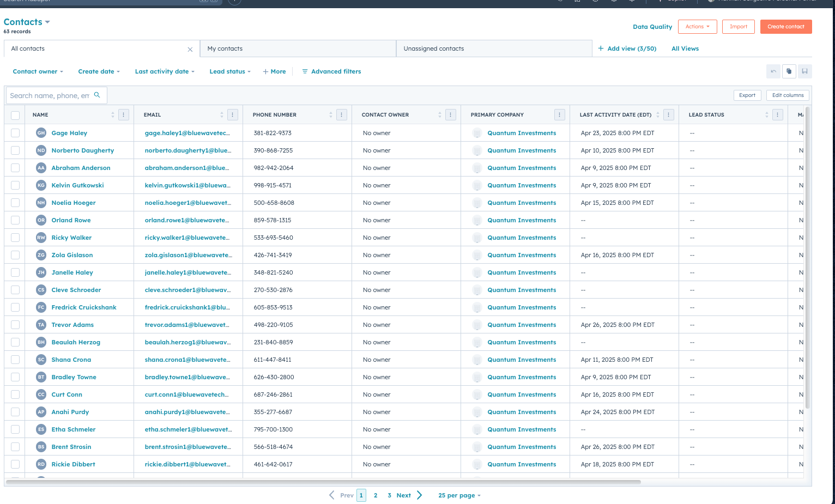Screen dimensions: 835x504
Task: Undo changes using the undo icon
Action: (773, 71)
